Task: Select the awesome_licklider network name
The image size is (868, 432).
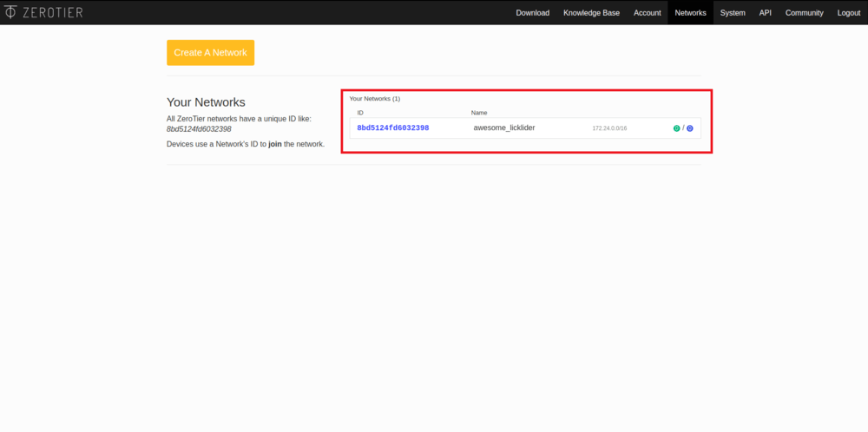Action: pos(503,128)
